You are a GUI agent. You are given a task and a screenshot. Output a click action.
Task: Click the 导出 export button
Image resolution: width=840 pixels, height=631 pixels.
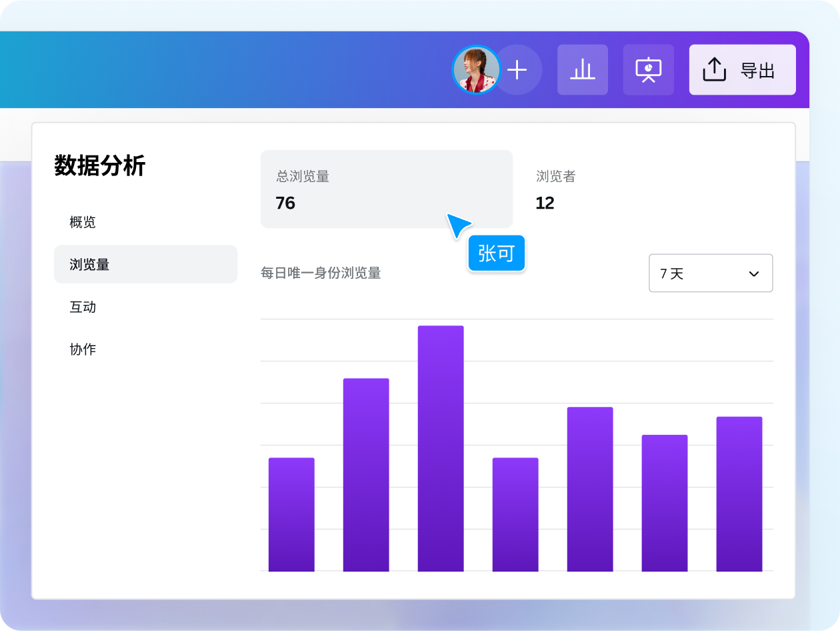742,70
